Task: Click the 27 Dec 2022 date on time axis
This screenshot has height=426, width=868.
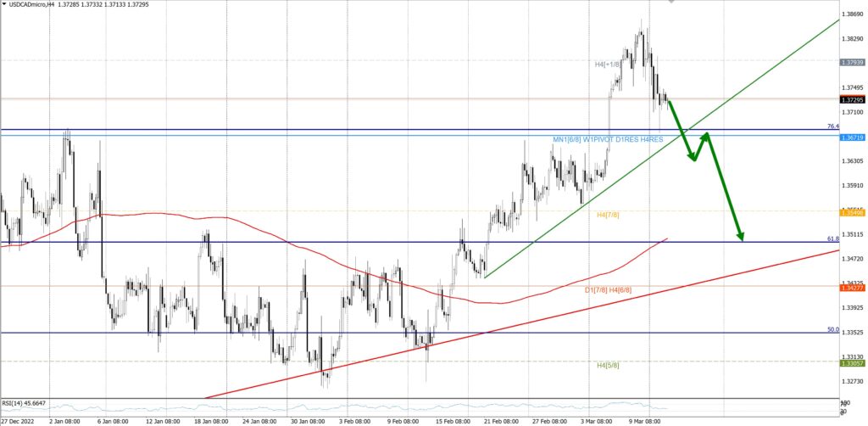Action: [x=19, y=420]
